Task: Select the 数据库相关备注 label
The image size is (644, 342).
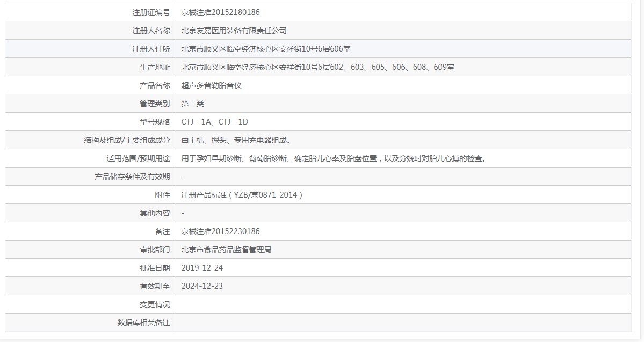Action: tap(144, 323)
